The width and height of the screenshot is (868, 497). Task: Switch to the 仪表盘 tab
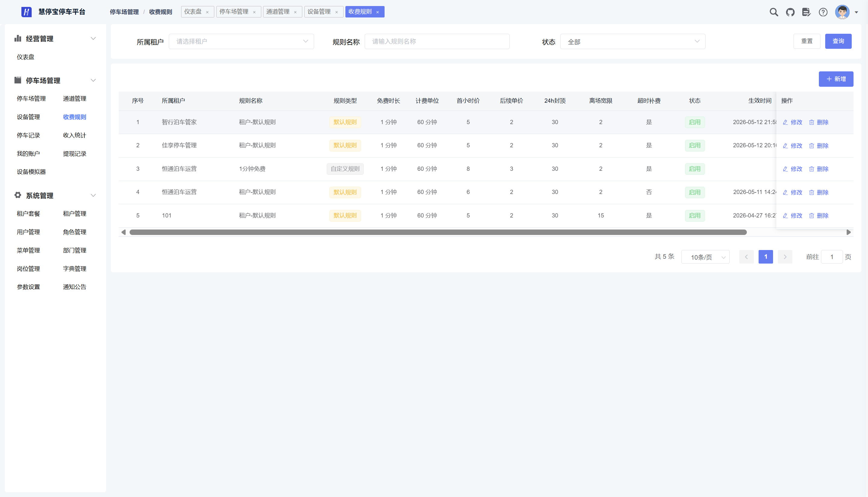pyautogui.click(x=193, y=12)
